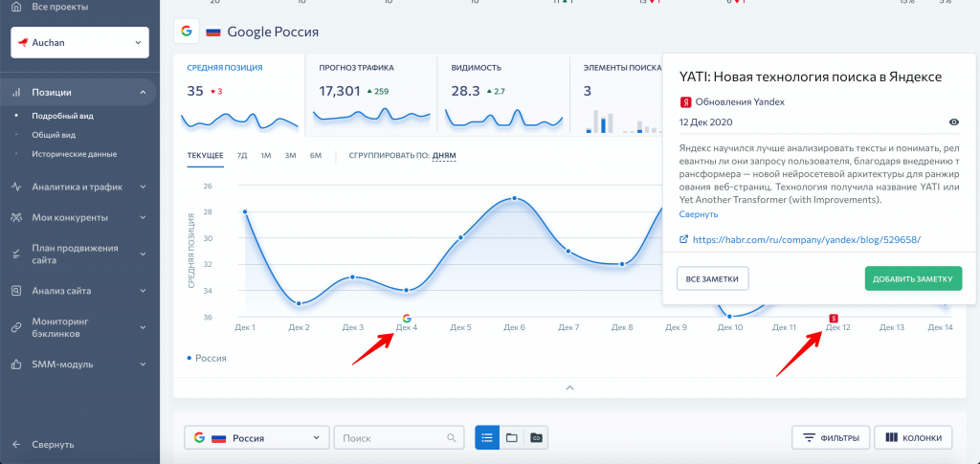Open the Auchan project dropdown
980x464 pixels.
pos(80,42)
